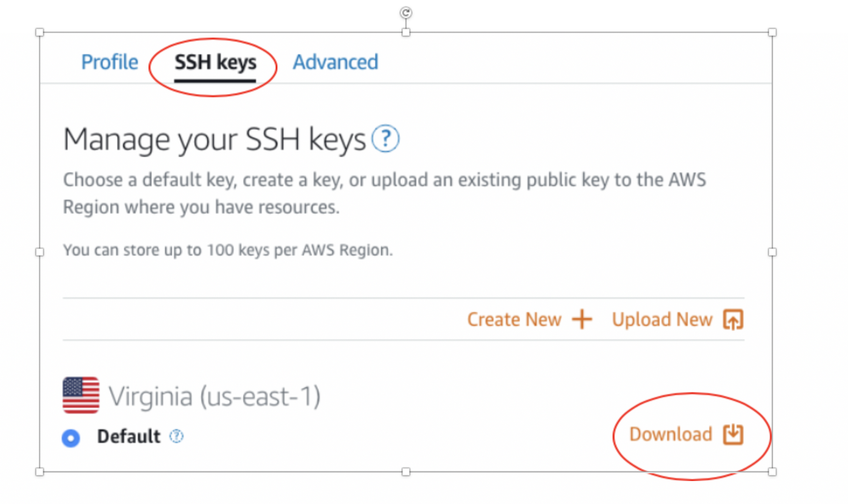Click the Virginia (us-east-1) region label

(214, 396)
